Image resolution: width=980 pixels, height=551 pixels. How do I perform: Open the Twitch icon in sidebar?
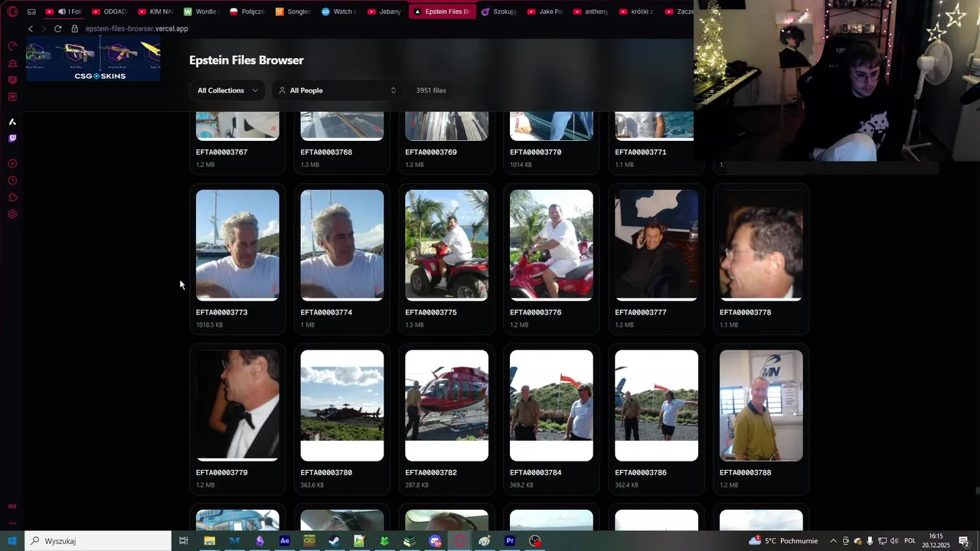click(12, 139)
